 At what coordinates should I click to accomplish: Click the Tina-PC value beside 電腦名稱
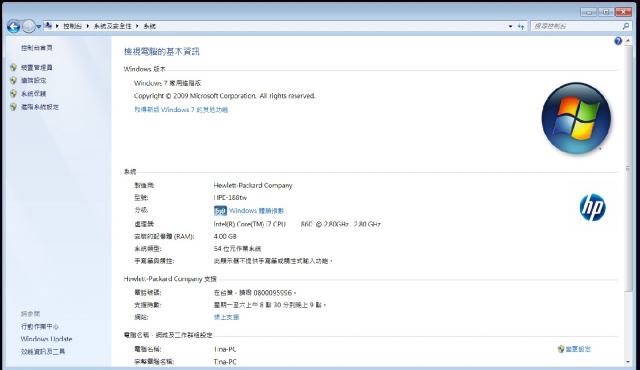[225, 349]
